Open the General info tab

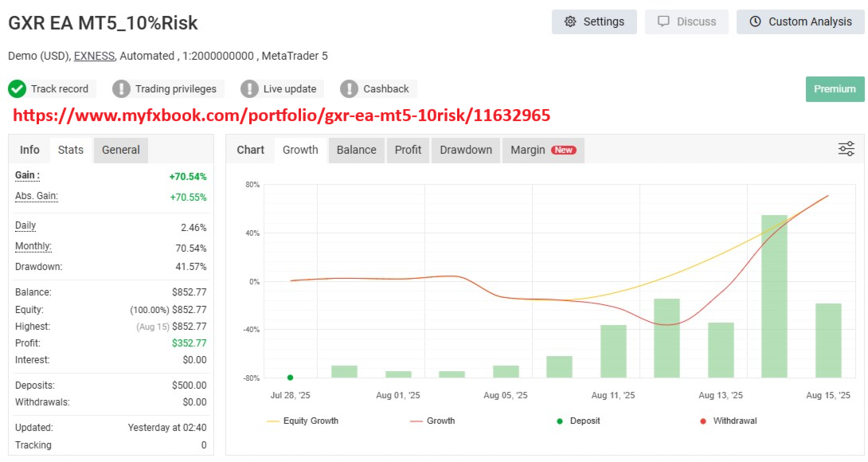pos(121,150)
